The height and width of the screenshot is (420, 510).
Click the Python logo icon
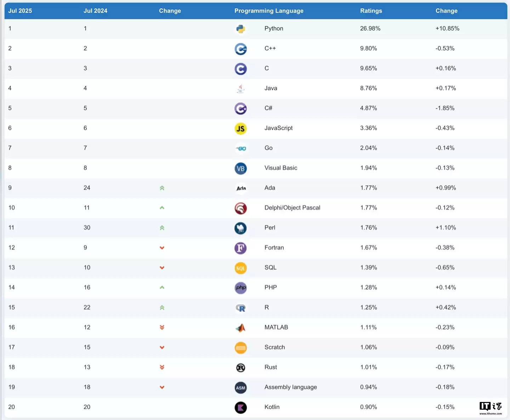coord(240,29)
